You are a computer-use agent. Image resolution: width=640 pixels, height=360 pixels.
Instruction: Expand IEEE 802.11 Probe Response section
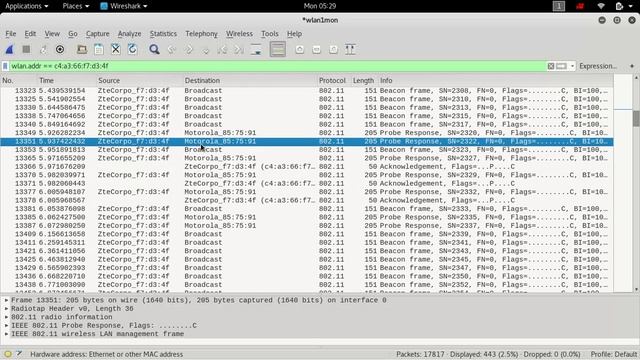pyautogui.click(x=7, y=326)
